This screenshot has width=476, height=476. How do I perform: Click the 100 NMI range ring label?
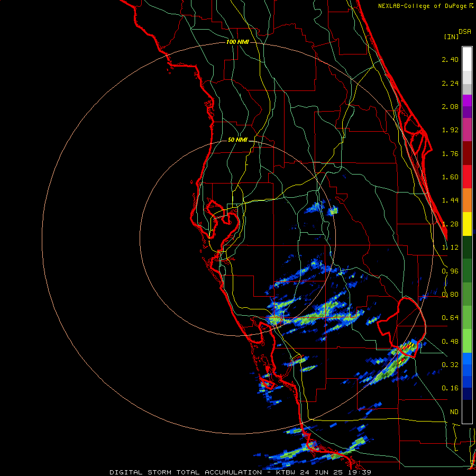click(237, 42)
